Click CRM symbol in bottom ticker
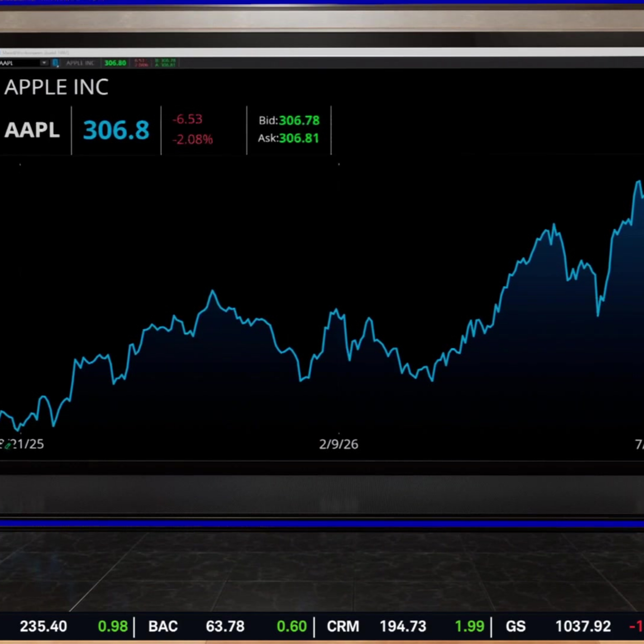 click(x=343, y=627)
